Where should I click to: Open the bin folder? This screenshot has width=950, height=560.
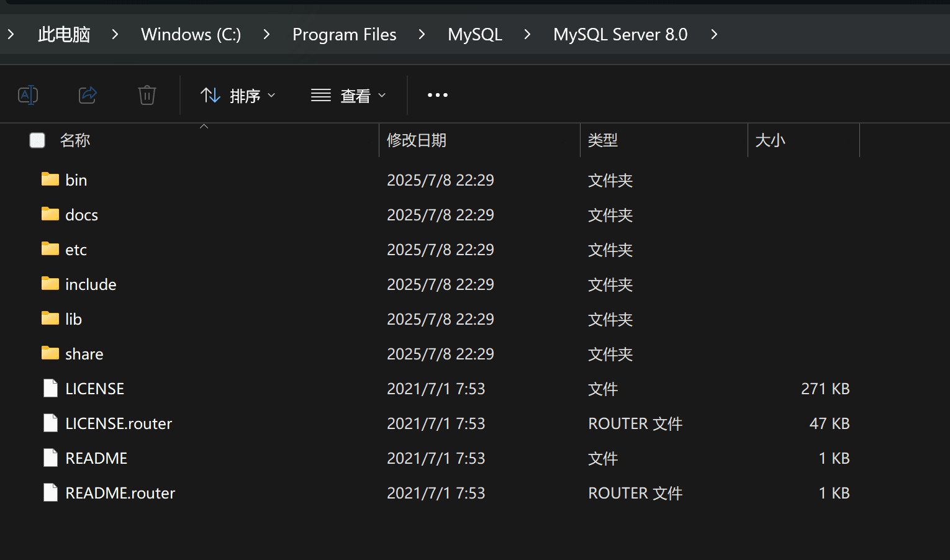[76, 179]
